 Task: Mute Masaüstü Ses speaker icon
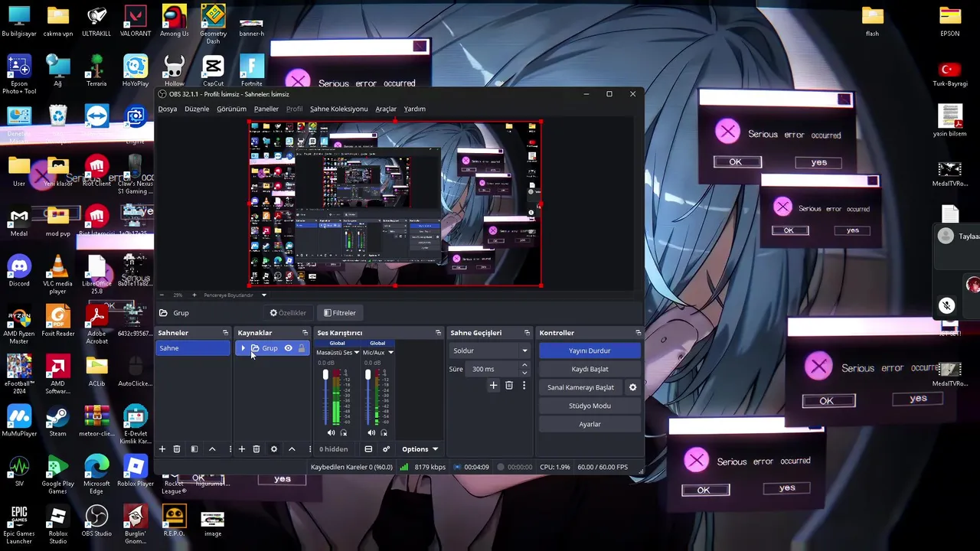click(332, 433)
